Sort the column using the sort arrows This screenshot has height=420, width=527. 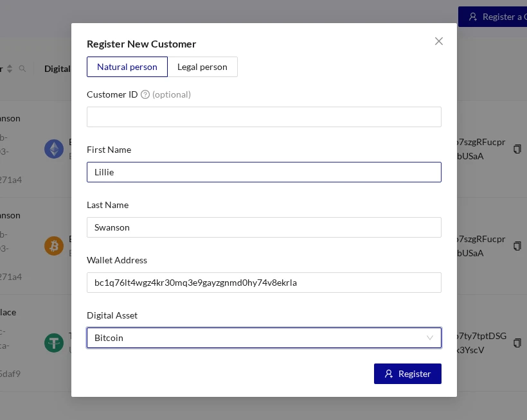click(10, 69)
